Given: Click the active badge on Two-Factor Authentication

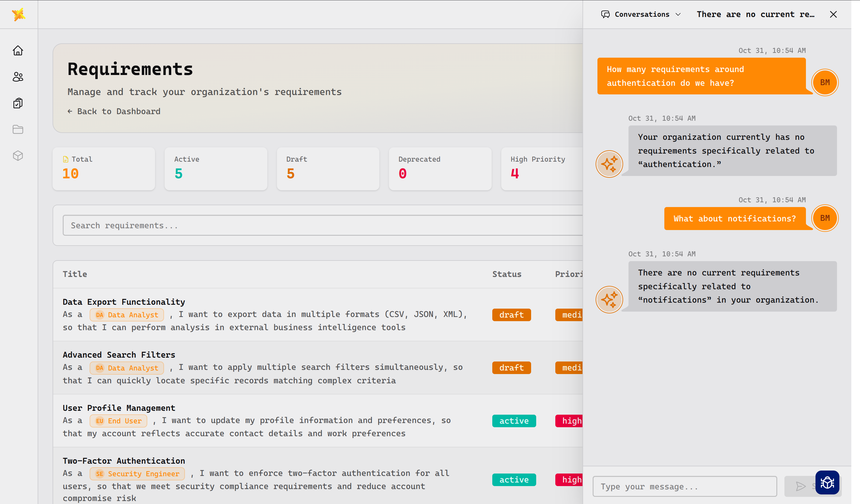Looking at the screenshot, I should pos(514,480).
